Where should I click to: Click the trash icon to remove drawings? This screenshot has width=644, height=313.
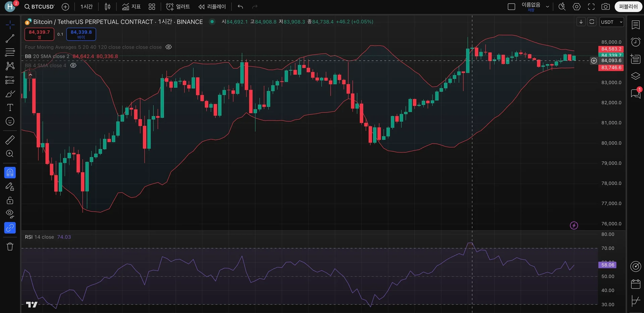[x=10, y=247]
